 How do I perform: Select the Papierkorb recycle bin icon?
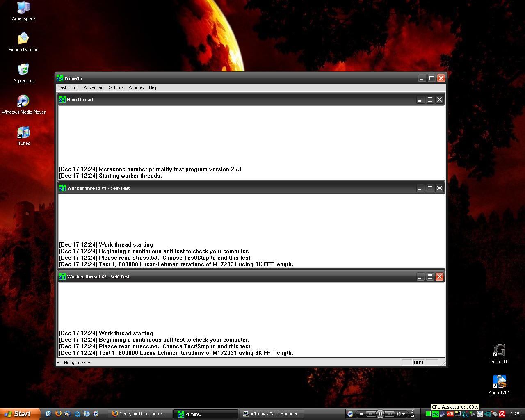click(x=23, y=73)
